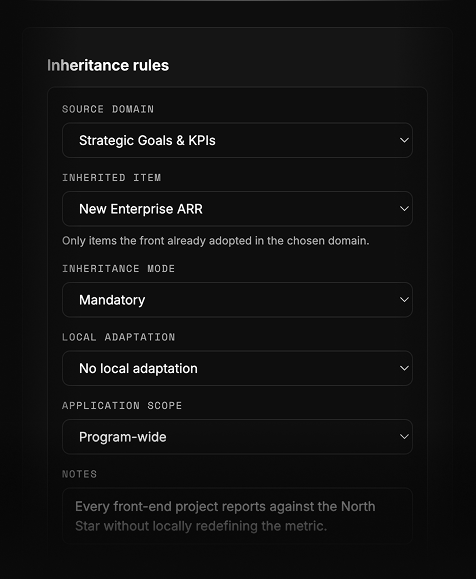Click the Source Domain field label
476x579 pixels.
(108, 109)
